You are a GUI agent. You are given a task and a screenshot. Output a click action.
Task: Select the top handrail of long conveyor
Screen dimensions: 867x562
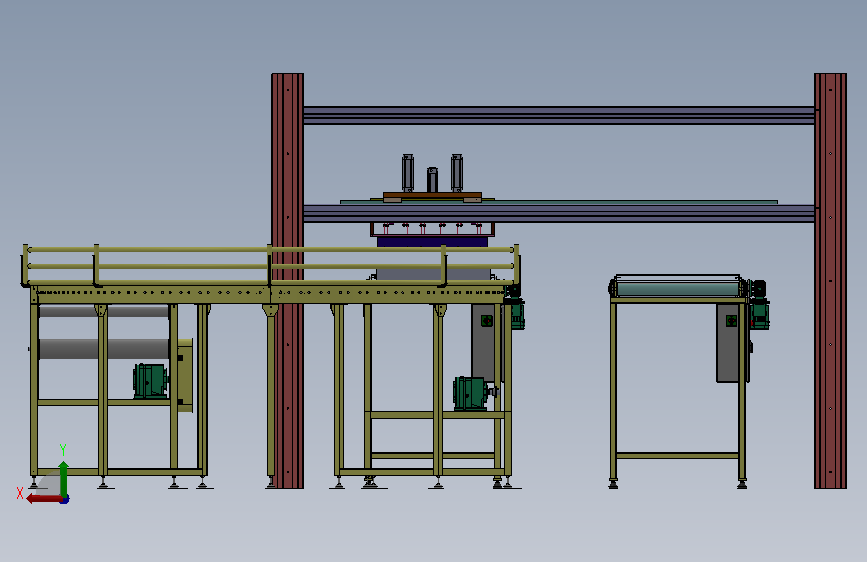[271, 250]
